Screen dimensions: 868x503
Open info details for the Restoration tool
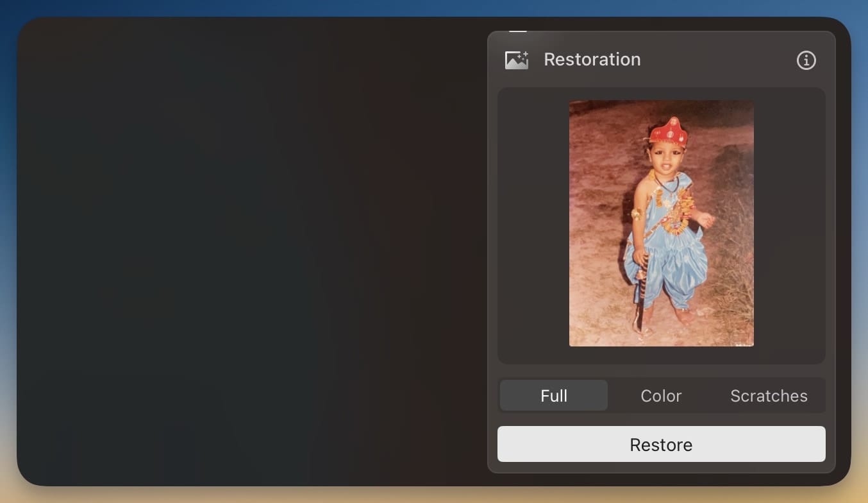806,60
